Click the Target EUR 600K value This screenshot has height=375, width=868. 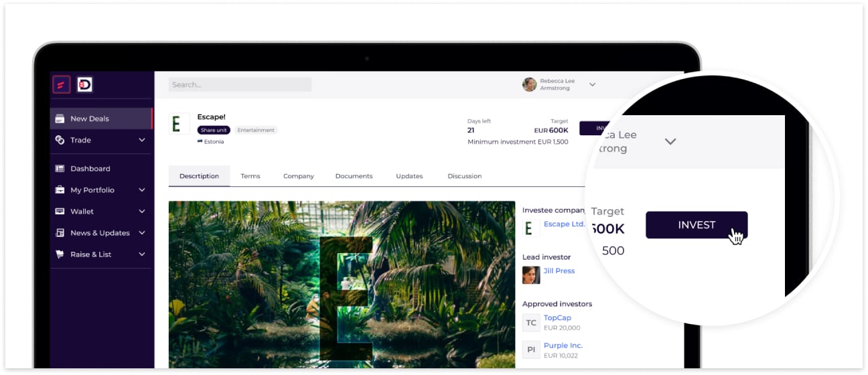[551, 131]
